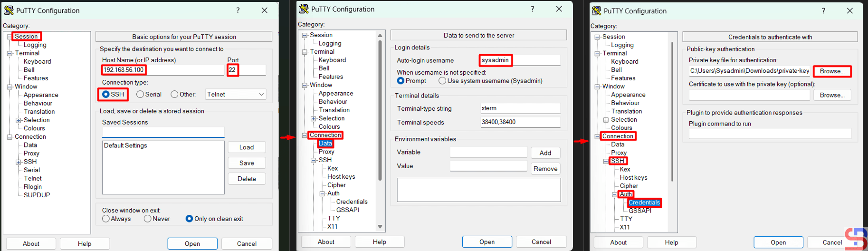This screenshot has width=868, height=251.
Task: Expand the collapsed SSH node beside Serial and Telnet
Action: pos(19,162)
